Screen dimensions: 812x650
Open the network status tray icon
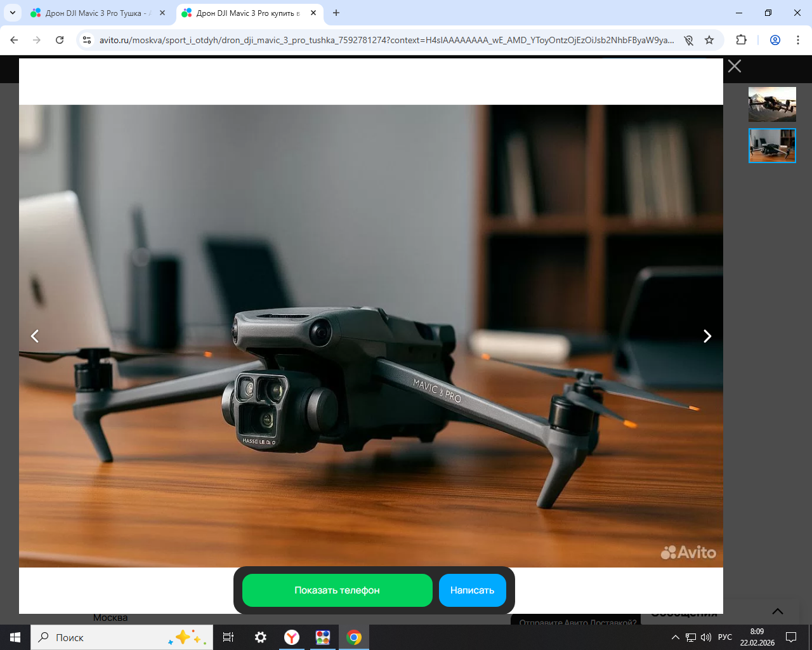click(x=691, y=637)
